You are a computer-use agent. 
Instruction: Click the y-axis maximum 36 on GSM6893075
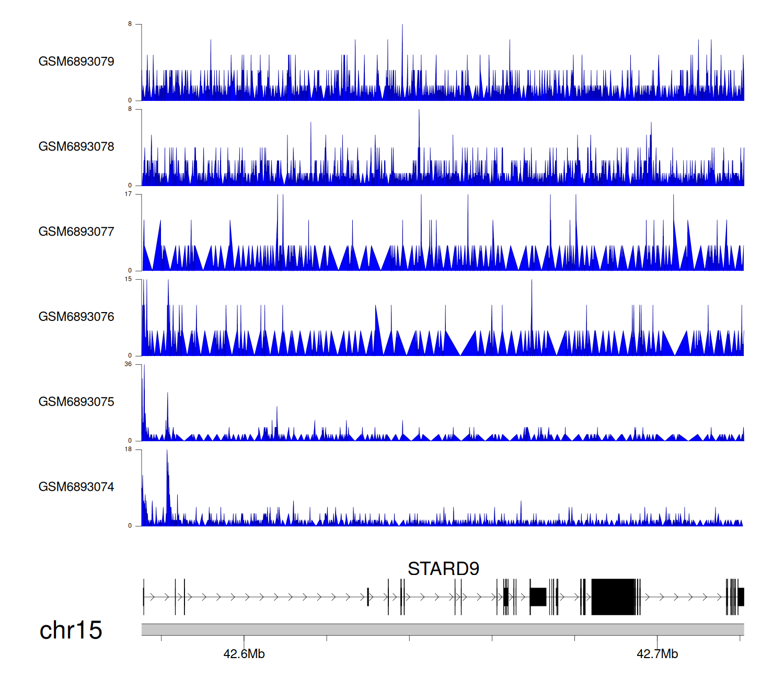pyautogui.click(x=128, y=364)
